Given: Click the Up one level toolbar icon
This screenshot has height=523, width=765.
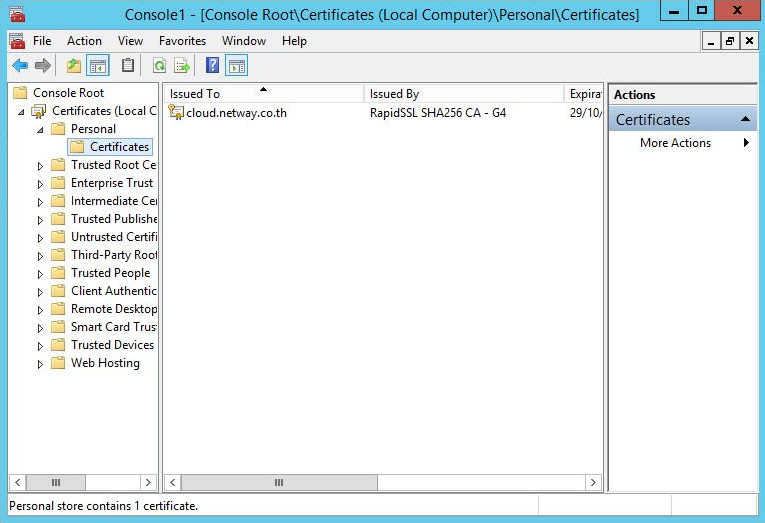Looking at the screenshot, I should [74, 66].
